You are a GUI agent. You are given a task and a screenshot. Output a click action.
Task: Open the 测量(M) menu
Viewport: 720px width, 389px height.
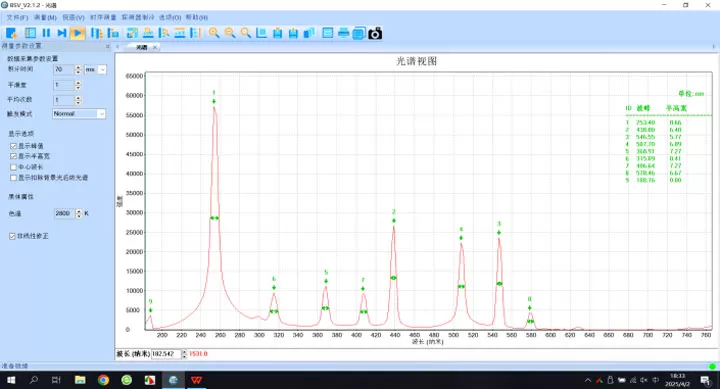pyautogui.click(x=45, y=17)
